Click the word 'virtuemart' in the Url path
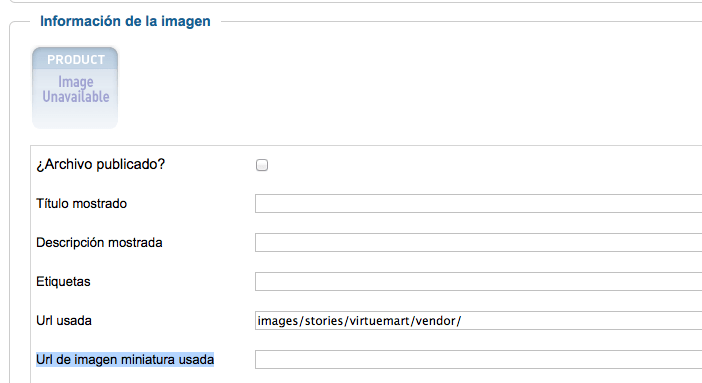Image resolution: width=702 pixels, height=383 pixels. 380,321
